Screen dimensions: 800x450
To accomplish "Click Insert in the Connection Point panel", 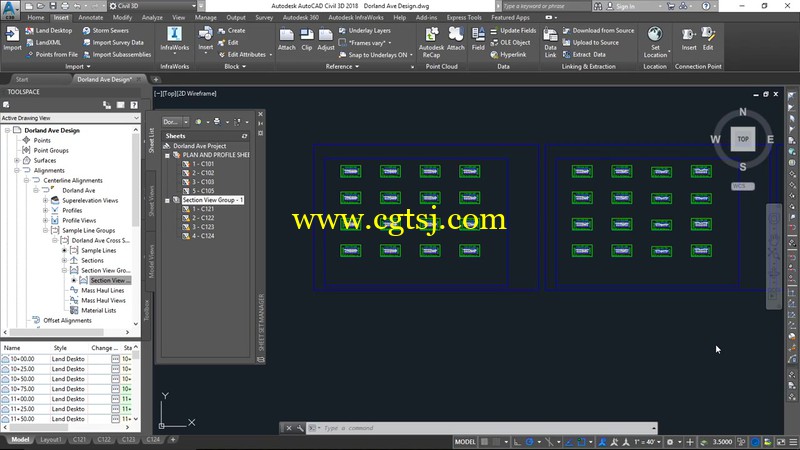I will coord(689,39).
